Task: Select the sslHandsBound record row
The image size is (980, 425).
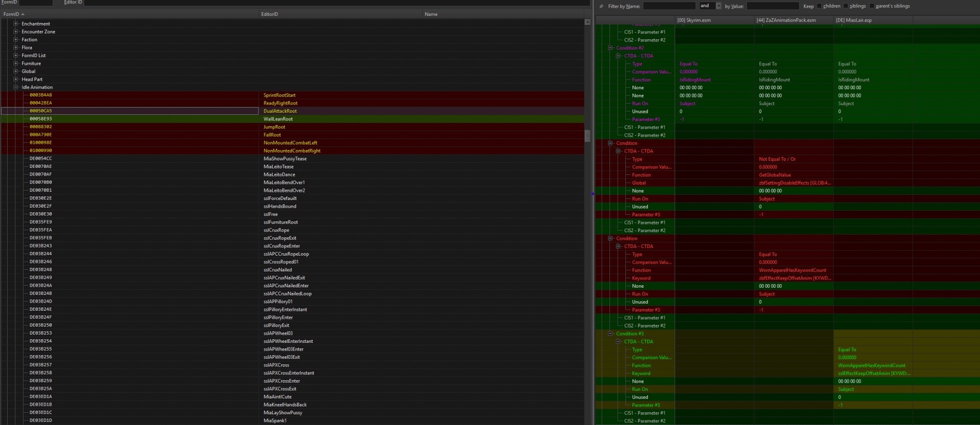Action: click(292, 206)
